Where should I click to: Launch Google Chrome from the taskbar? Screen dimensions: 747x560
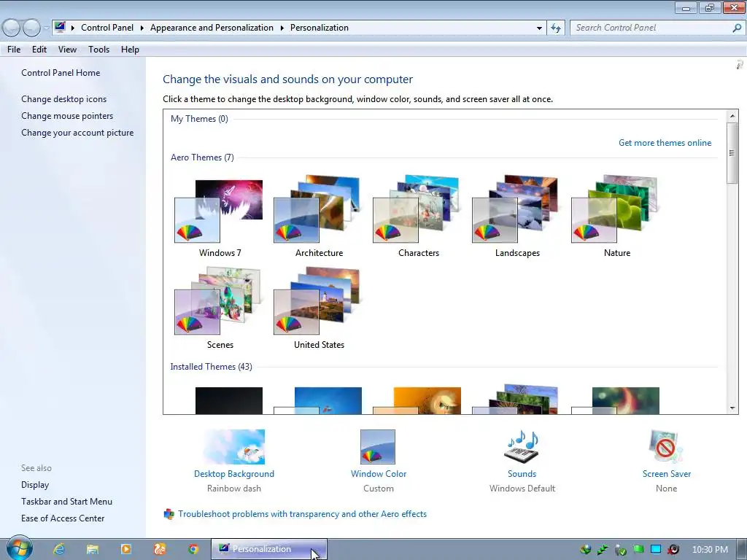tap(193, 549)
